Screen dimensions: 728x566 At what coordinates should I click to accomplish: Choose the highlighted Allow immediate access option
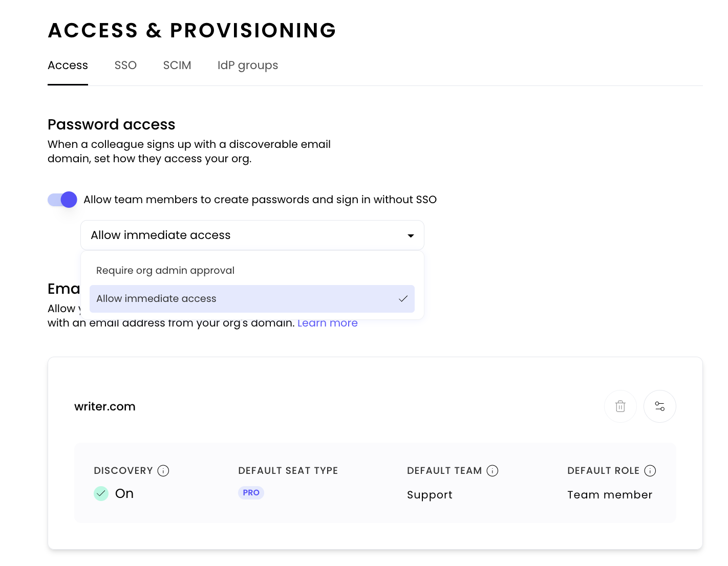tap(157, 299)
